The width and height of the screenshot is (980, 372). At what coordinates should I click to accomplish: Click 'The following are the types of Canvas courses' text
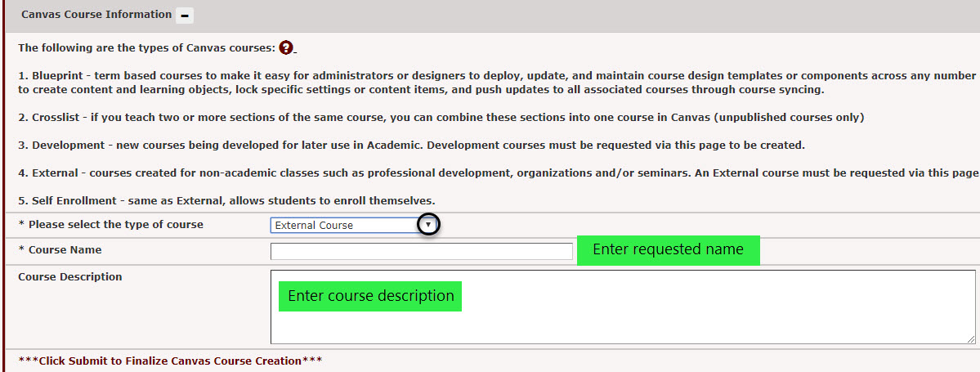coord(147,48)
